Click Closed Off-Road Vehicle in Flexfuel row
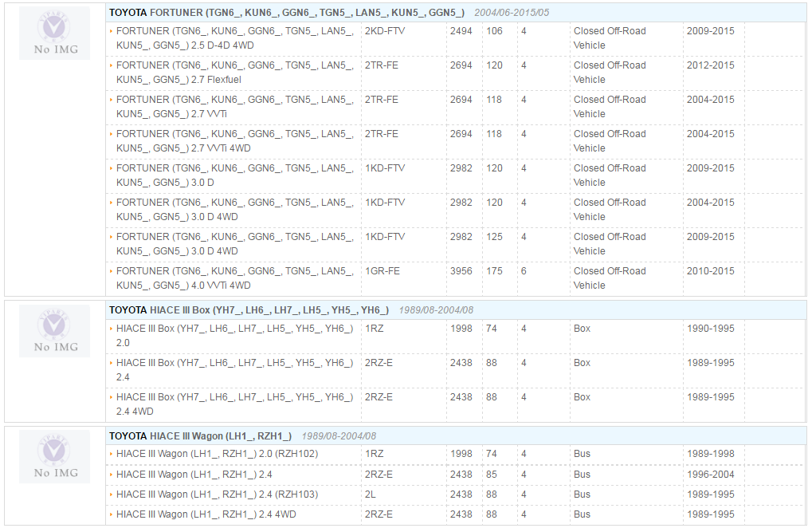Screen dimensions: 812x528 (610, 73)
